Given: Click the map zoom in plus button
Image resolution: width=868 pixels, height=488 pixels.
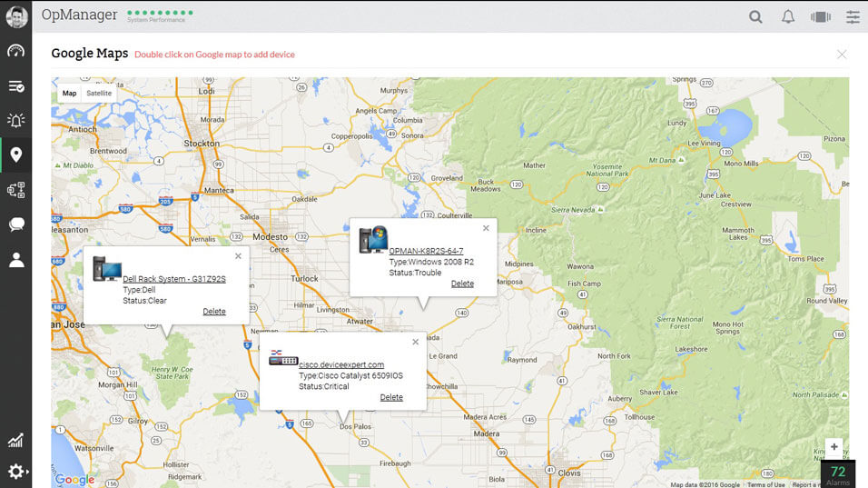Looking at the screenshot, I should point(833,447).
